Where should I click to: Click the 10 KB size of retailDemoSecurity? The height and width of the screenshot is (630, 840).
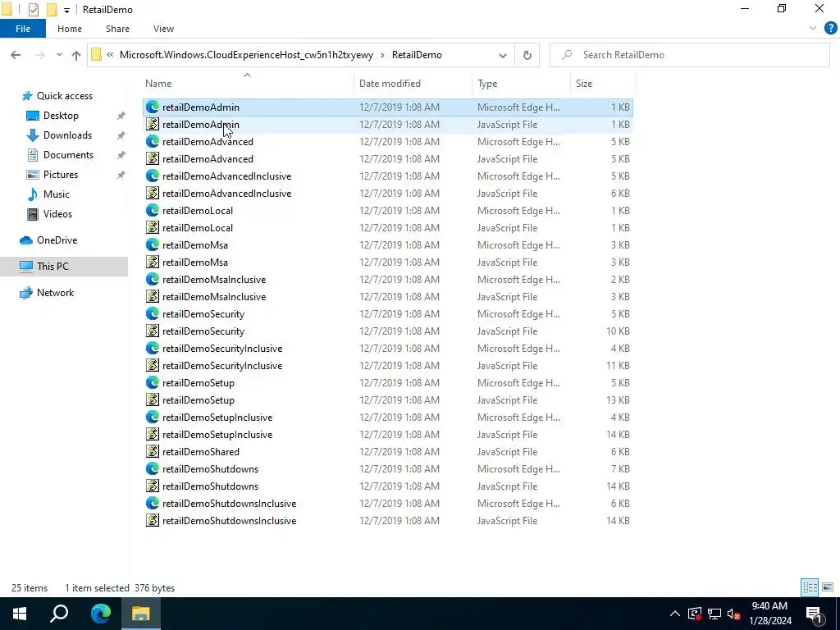click(618, 331)
